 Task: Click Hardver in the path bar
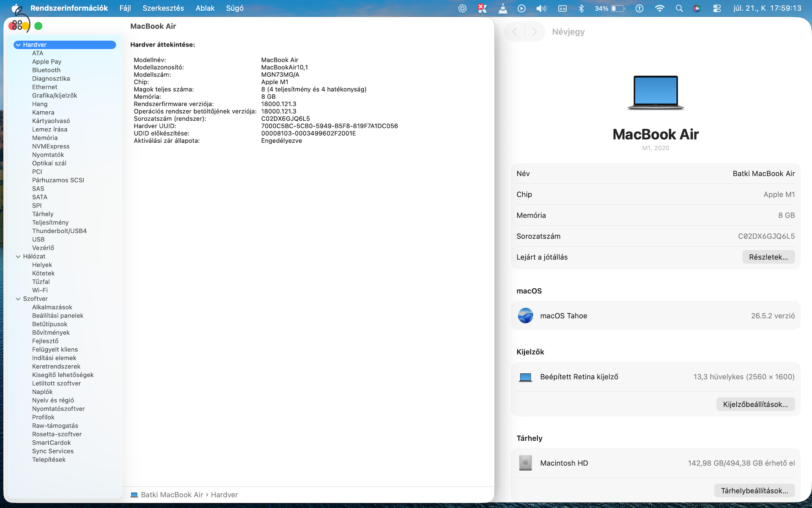click(224, 495)
